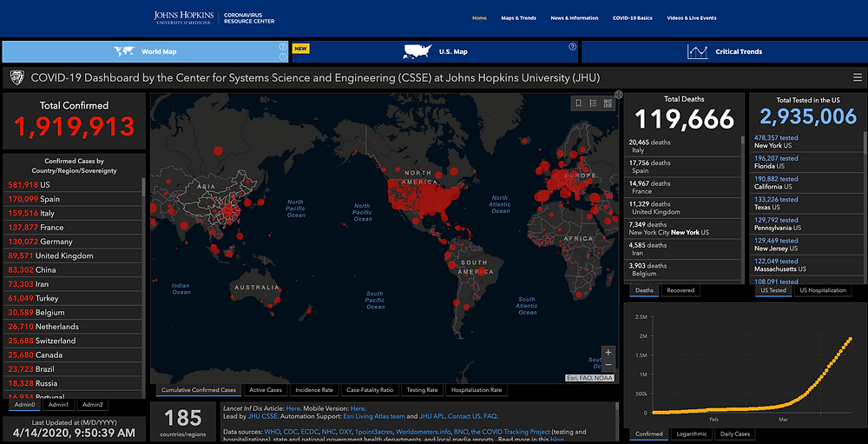Open the 1point3acres data source link
868x444 pixels.
coord(373,431)
